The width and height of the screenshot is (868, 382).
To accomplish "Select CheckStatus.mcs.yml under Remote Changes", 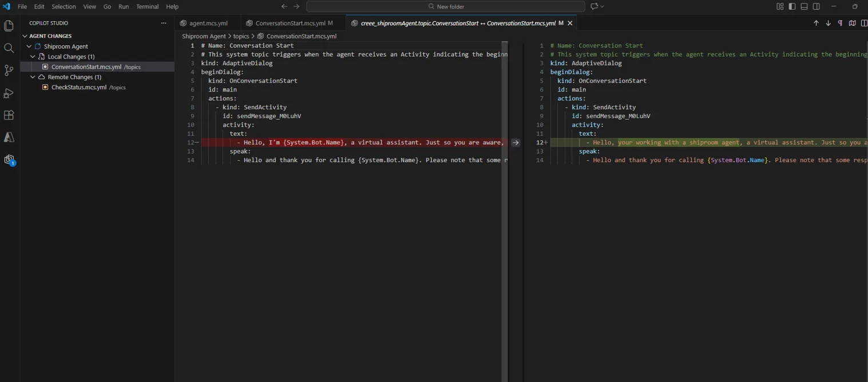I will (x=79, y=88).
